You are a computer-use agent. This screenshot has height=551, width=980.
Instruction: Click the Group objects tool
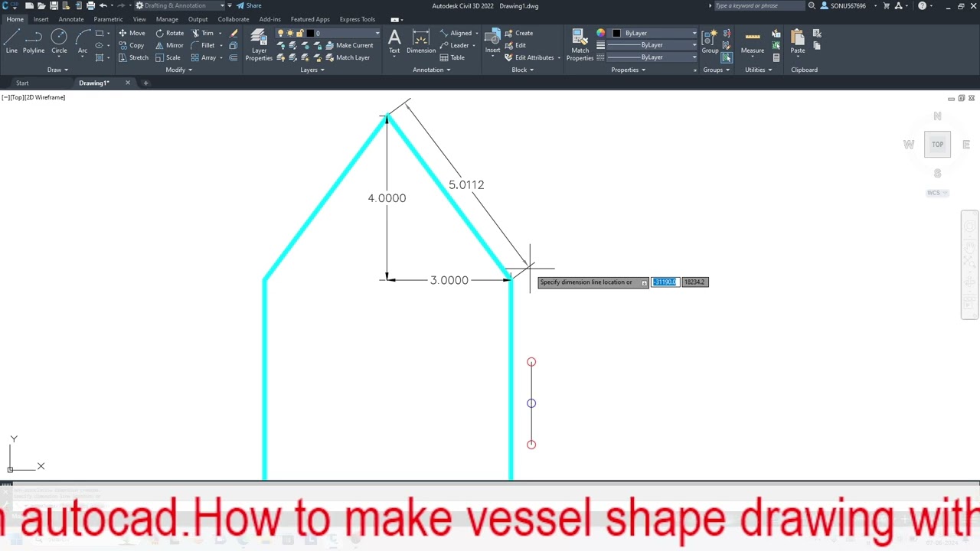click(710, 41)
